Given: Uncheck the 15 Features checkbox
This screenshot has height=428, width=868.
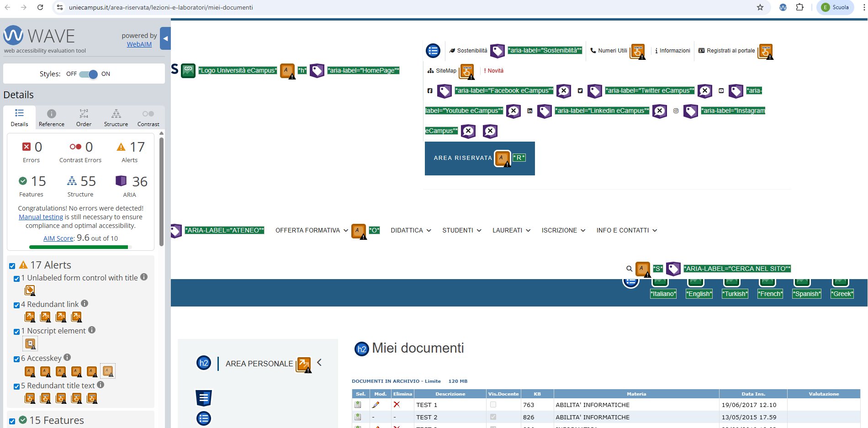Looking at the screenshot, I should [x=12, y=421].
